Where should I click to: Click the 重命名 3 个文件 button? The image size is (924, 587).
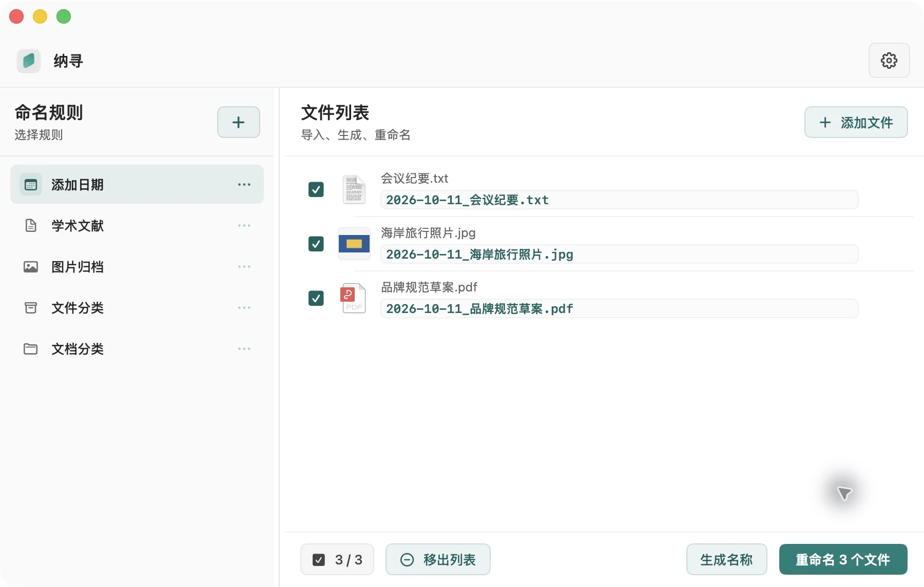[843, 560]
